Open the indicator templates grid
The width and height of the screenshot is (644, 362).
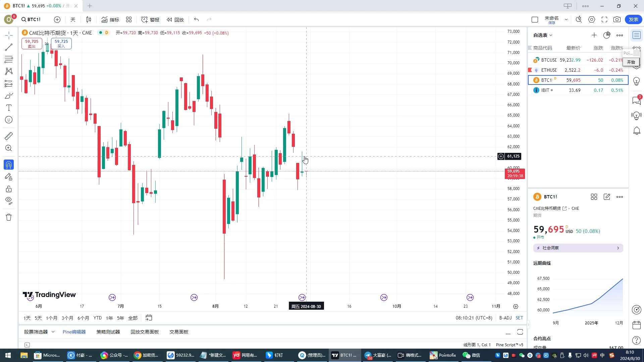(129, 19)
